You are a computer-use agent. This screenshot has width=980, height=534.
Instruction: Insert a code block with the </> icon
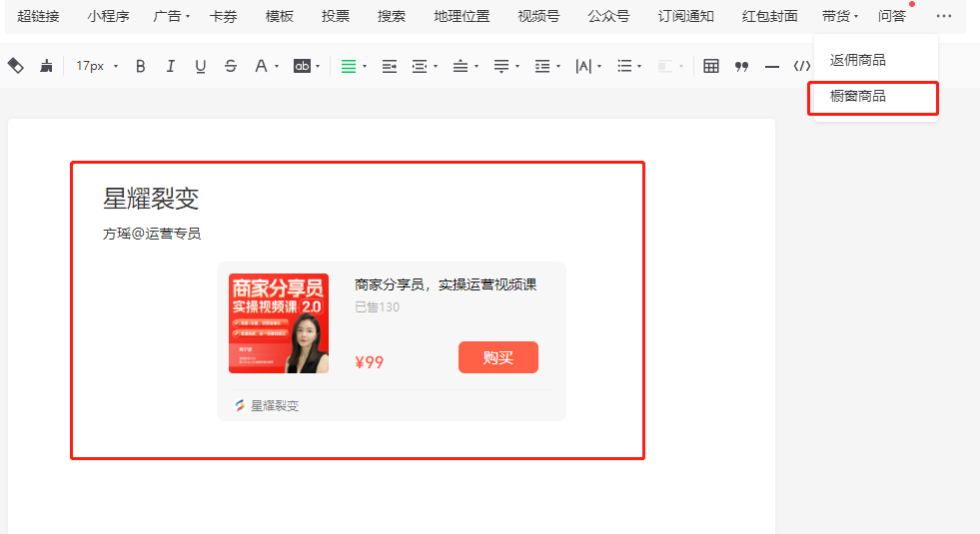click(802, 66)
